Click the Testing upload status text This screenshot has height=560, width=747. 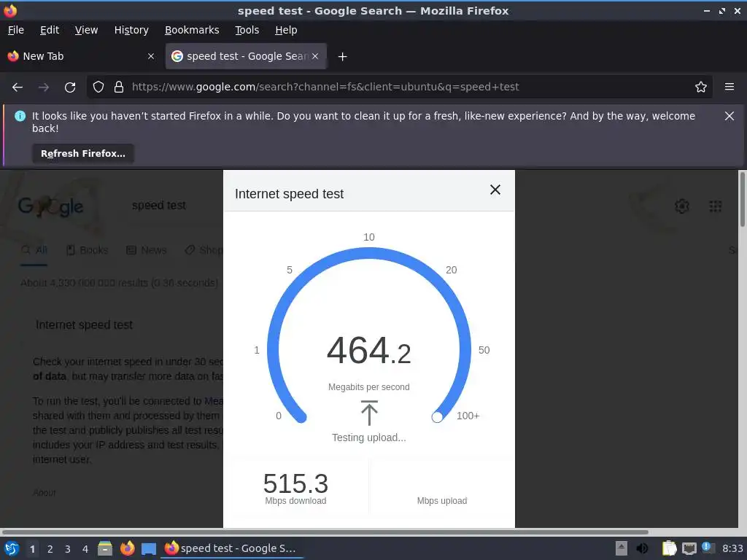(x=369, y=437)
